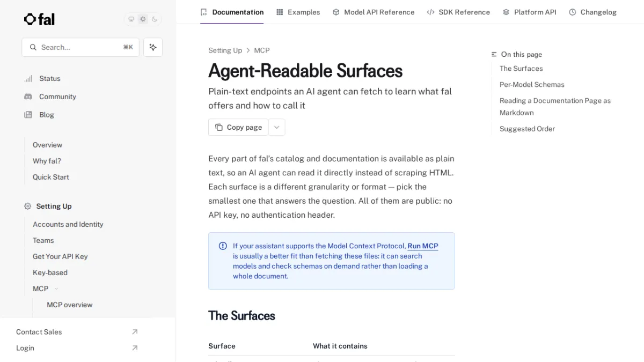Screen dimensions: 644x362
Task: Click the Model API Reference cube icon
Action: coord(336,12)
